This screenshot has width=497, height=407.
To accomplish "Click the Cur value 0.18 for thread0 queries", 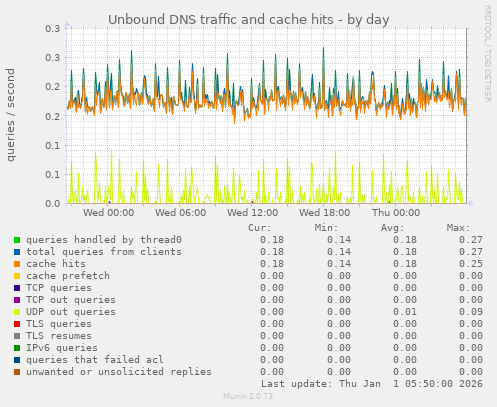I will tap(272, 240).
